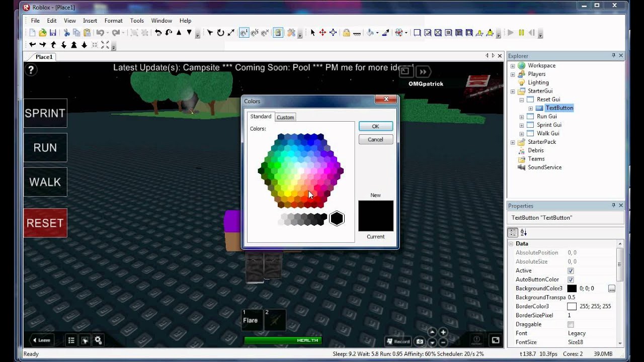
Task: Open the Edit menu
Action: [52, 21]
